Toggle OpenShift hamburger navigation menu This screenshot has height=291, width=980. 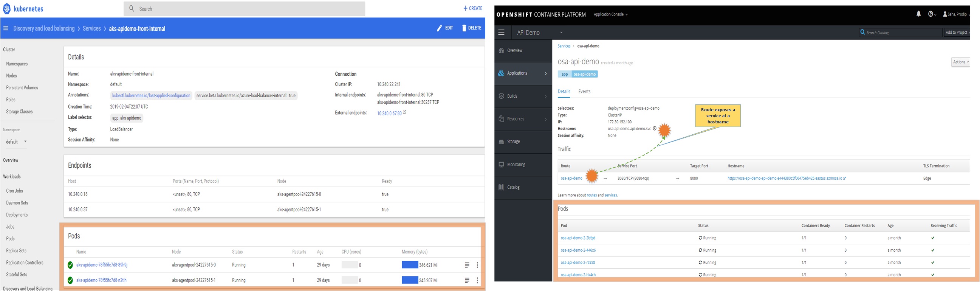pyautogui.click(x=502, y=33)
